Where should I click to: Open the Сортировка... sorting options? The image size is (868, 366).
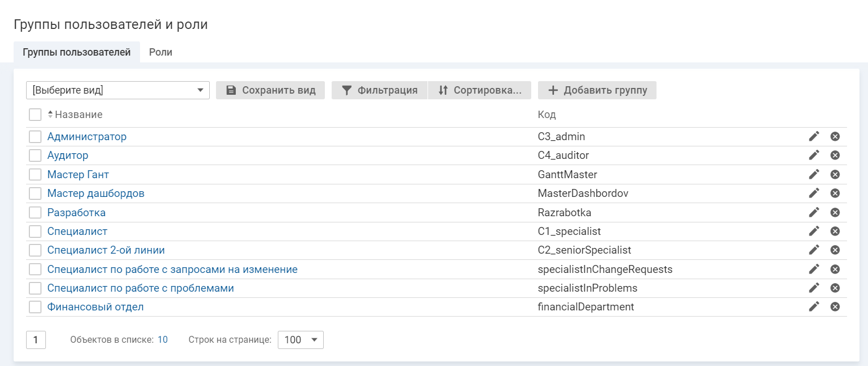[x=480, y=90]
